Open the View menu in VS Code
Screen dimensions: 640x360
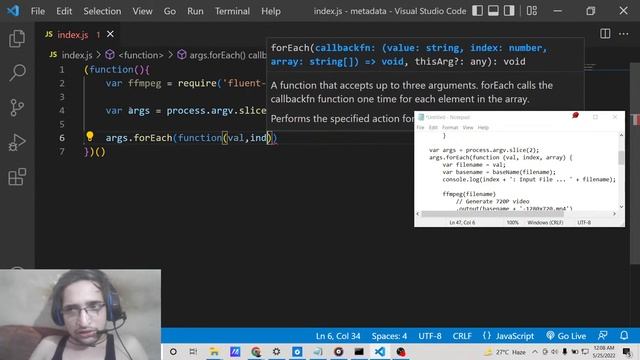click(x=142, y=11)
